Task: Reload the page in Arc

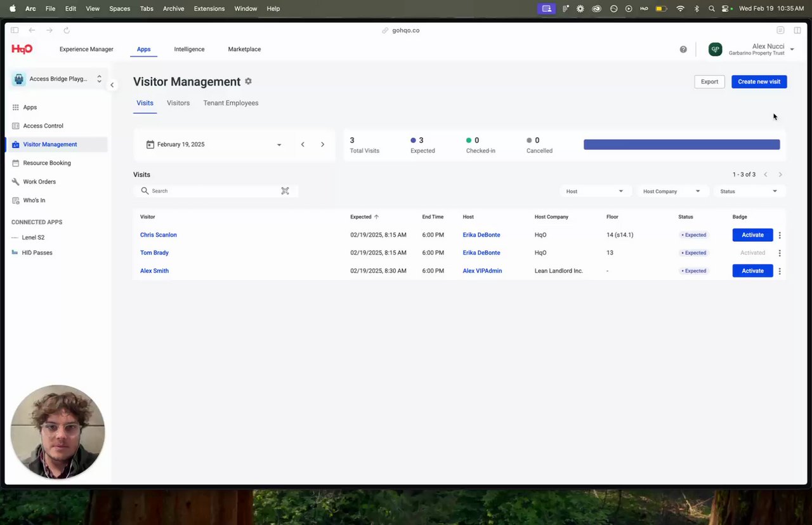Action: [67, 30]
